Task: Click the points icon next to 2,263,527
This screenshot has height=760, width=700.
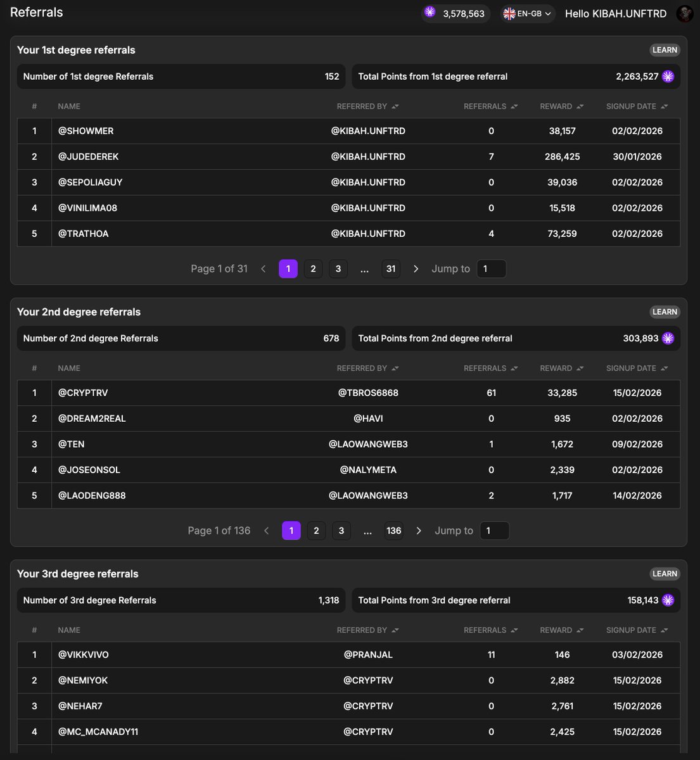Action: [x=668, y=76]
